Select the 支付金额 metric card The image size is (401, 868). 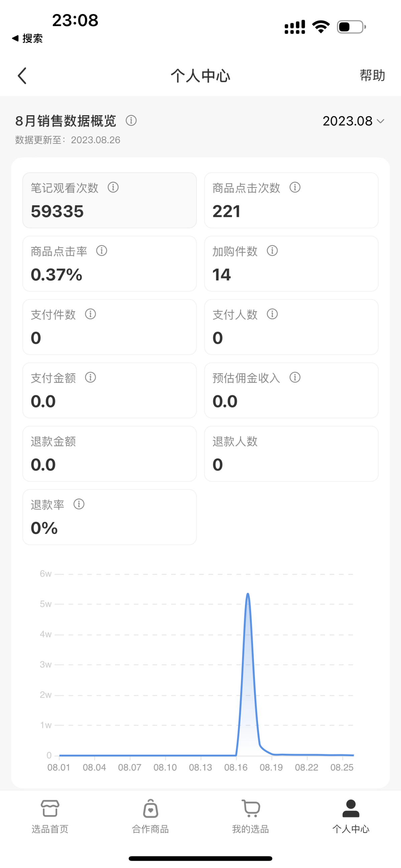109,391
